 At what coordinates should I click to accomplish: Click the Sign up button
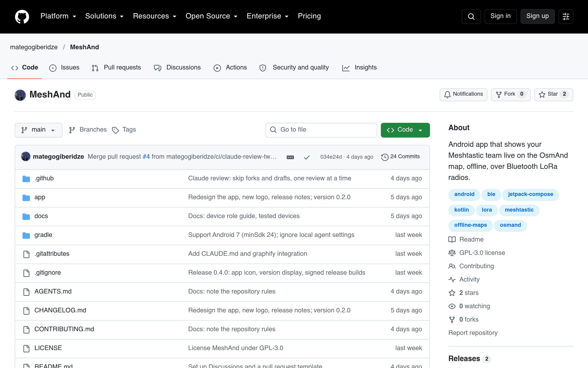coord(537,17)
